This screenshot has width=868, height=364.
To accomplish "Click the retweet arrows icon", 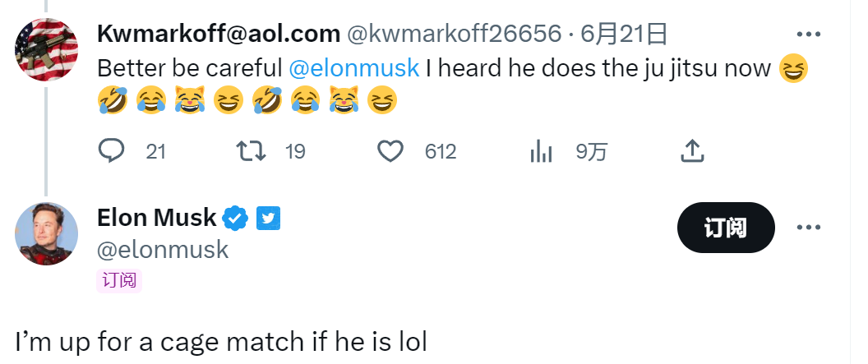I will pyautogui.click(x=252, y=150).
